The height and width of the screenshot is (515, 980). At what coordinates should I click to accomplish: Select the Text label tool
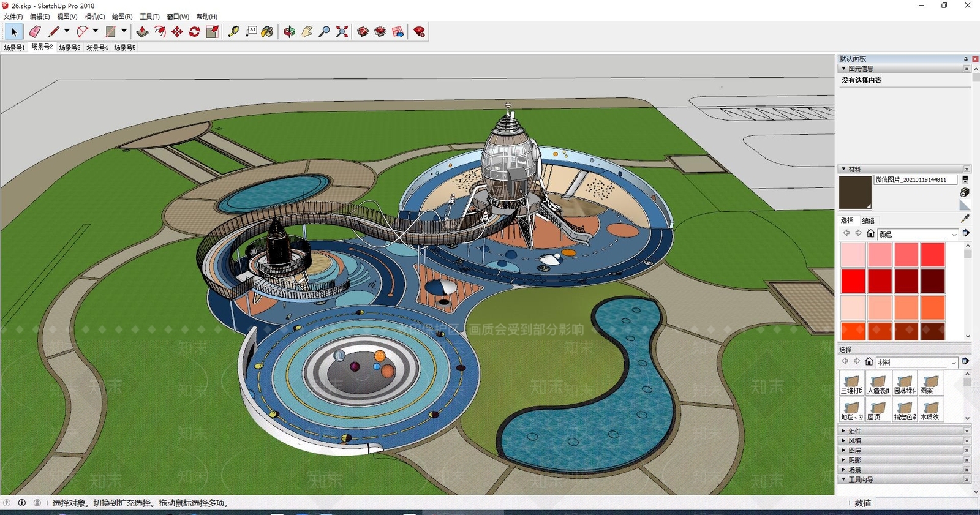tap(251, 32)
